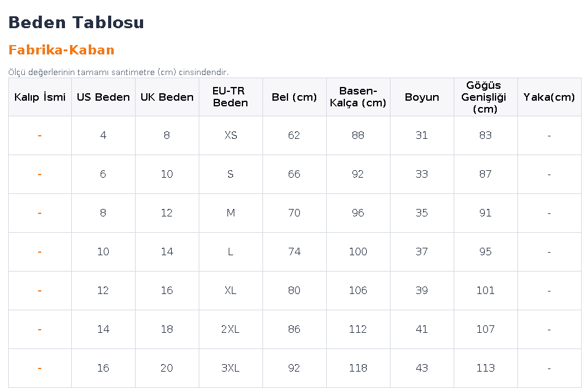The width and height of the screenshot is (588, 391).
Task: Click the Yaka(cm) column header
Action: 549,97
